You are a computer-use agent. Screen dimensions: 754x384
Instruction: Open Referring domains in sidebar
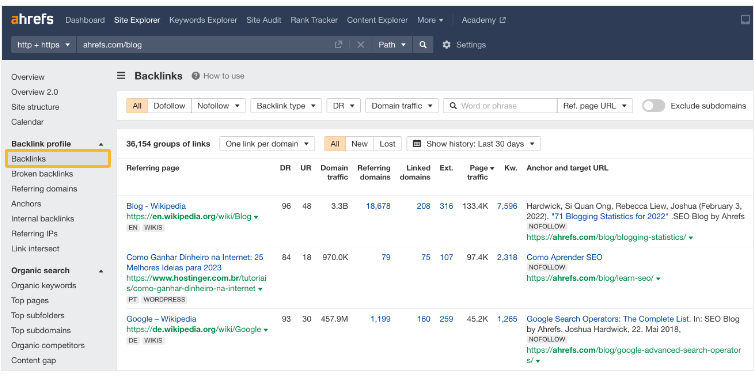44,189
